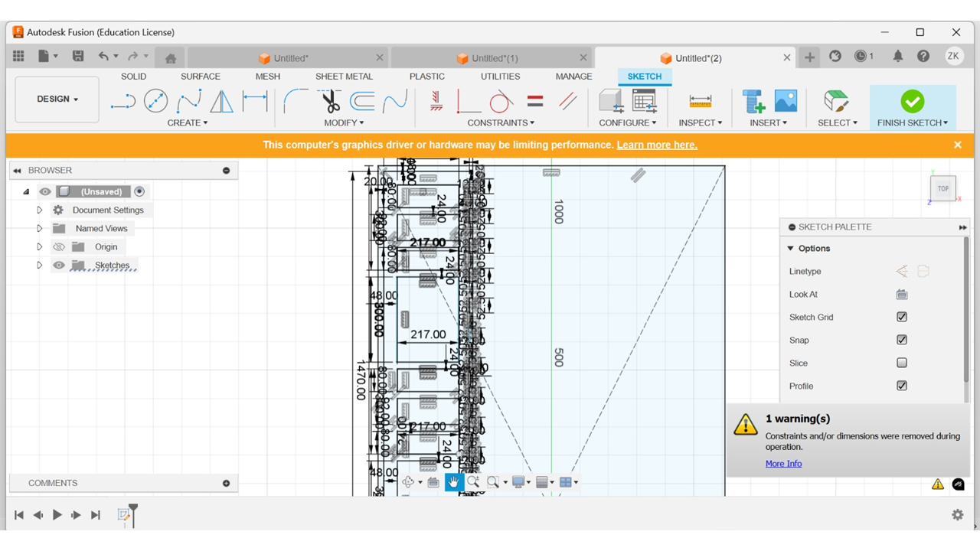Select the Sketch Dimension tool
Image resolution: width=980 pixels, height=551 pixels.
pos(255,101)
